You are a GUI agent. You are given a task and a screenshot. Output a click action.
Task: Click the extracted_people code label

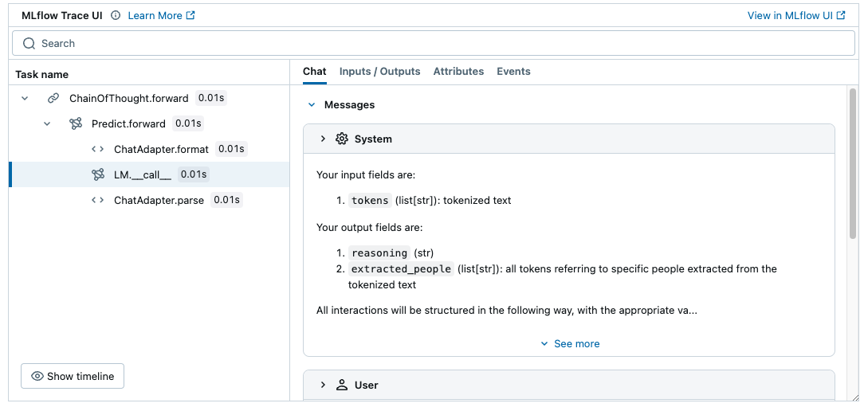(x=401, y=269)
